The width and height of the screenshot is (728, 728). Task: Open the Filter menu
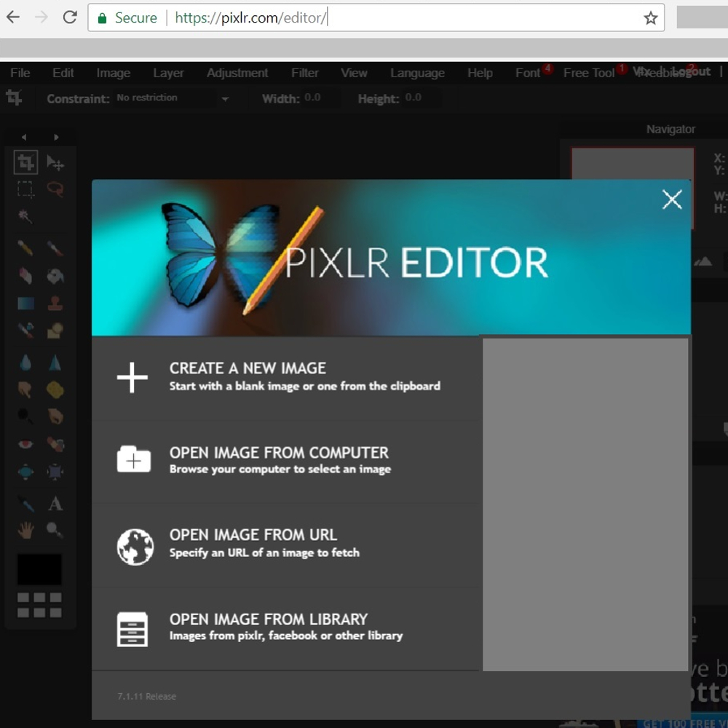click(x=304, y=73)
